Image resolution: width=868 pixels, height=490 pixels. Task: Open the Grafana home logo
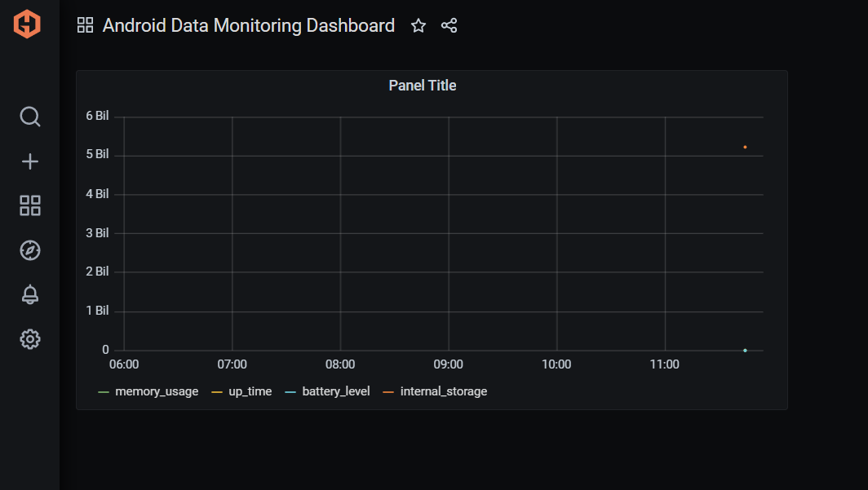click(x=27, y=24)
